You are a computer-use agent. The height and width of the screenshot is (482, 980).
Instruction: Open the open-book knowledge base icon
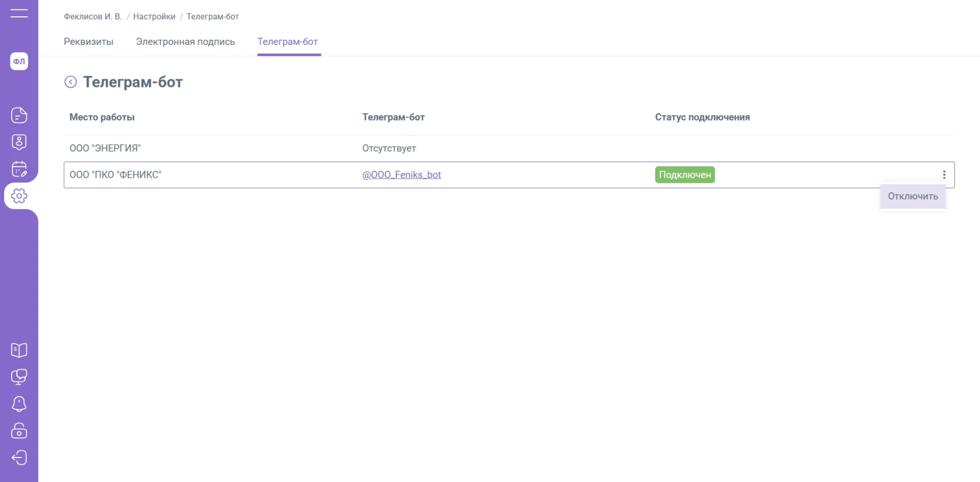19,350
